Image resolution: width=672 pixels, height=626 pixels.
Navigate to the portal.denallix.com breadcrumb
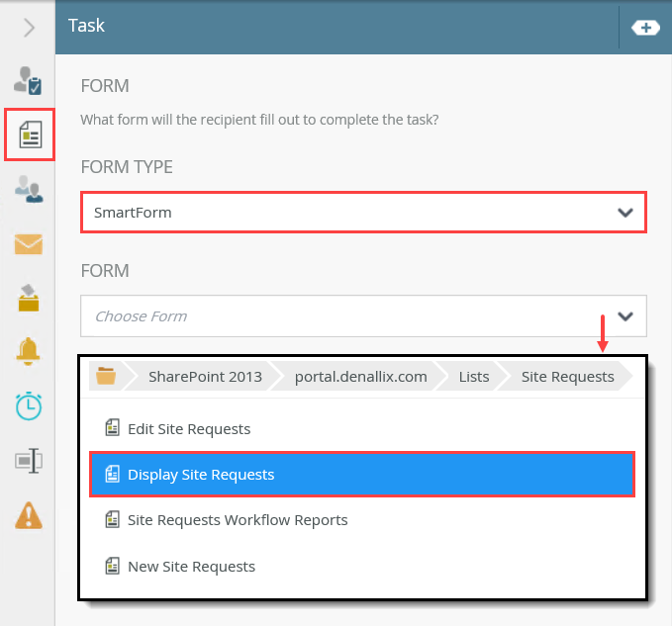point(360,377)
